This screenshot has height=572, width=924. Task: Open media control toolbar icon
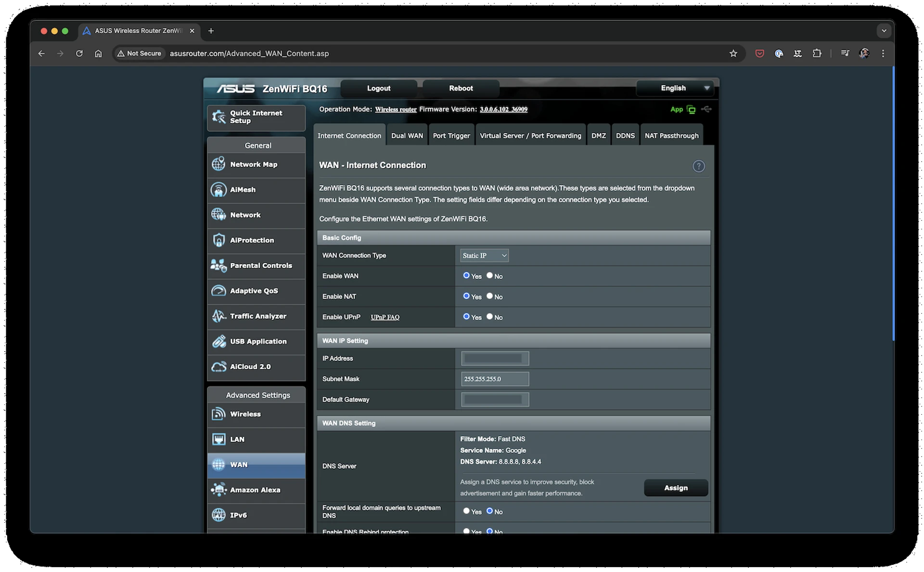coord(845,53)
